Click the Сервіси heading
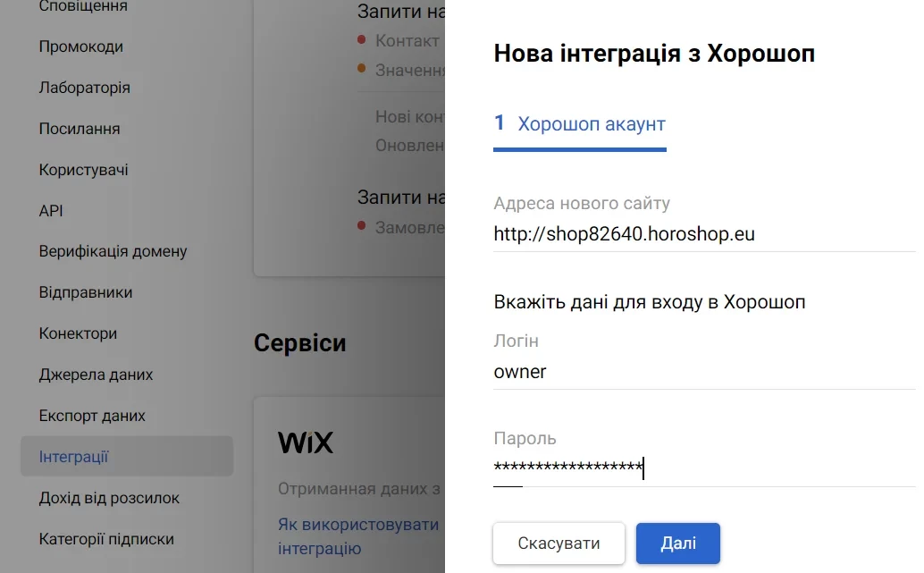This screenshot has height=573, width=924. (299, 343)
